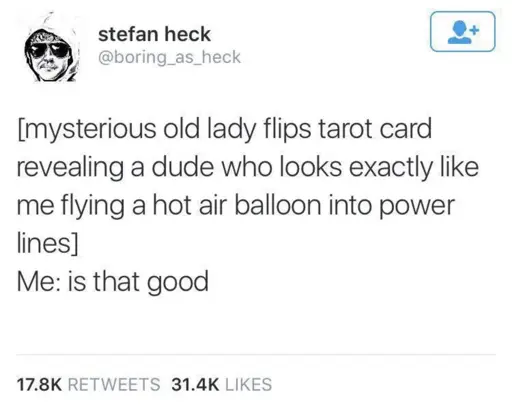
Task: Open the stefan heck display name
Action: tap(154, 34)
